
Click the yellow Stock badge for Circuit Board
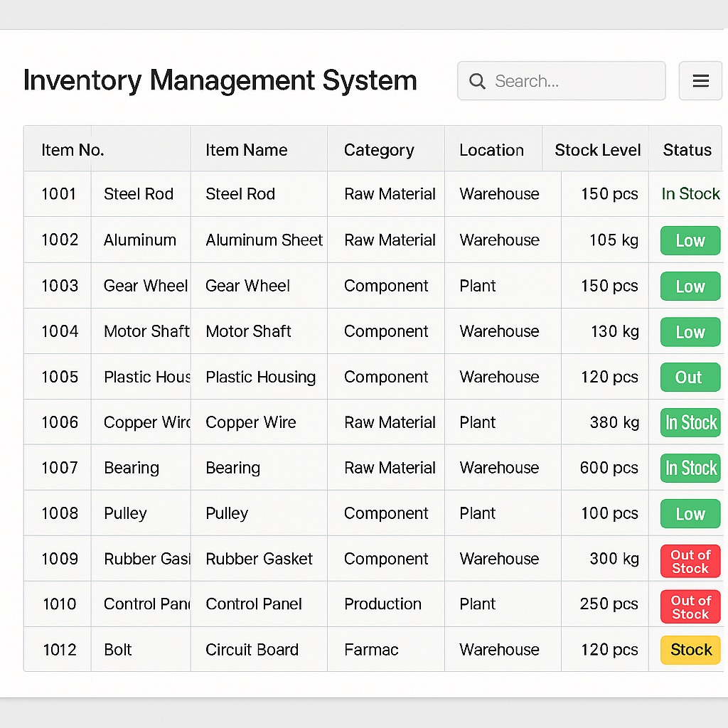coord(690,650)
